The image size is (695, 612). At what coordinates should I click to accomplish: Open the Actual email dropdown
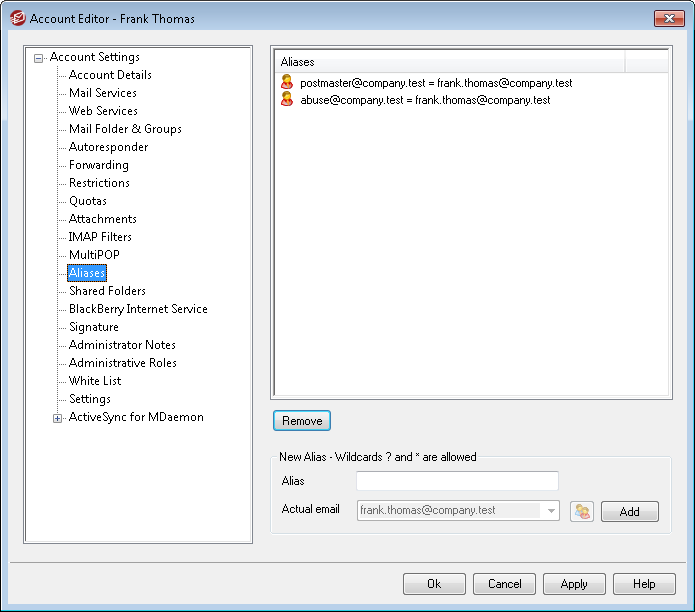[551, 511]
